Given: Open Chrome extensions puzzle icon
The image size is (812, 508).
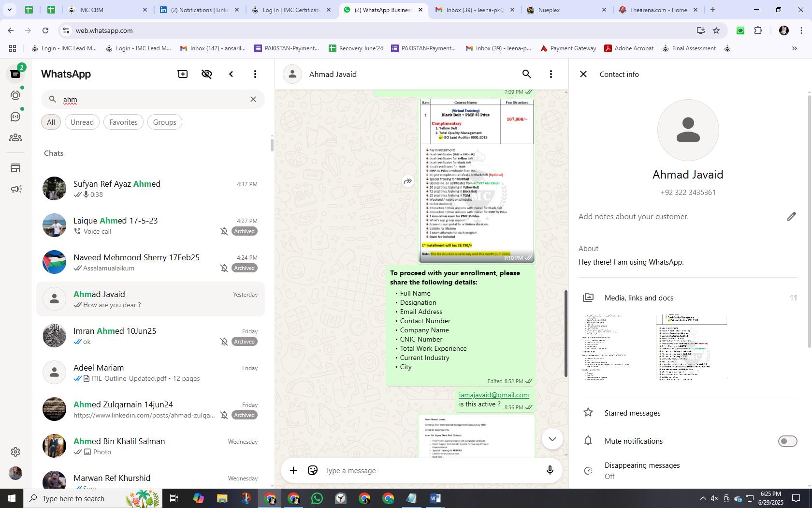Looking at the screenshot, I should click(x=758, y=30).
